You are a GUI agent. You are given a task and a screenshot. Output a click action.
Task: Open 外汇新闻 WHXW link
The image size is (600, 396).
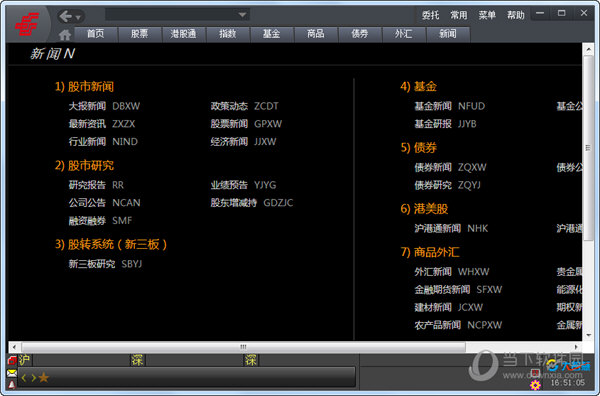pyautogui.click(x=452, y=272)
